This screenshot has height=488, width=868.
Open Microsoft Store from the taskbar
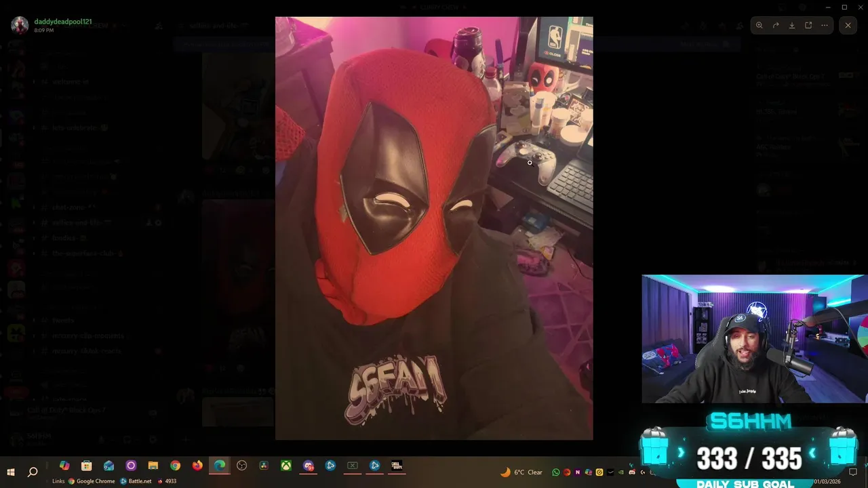click(87, 466)
